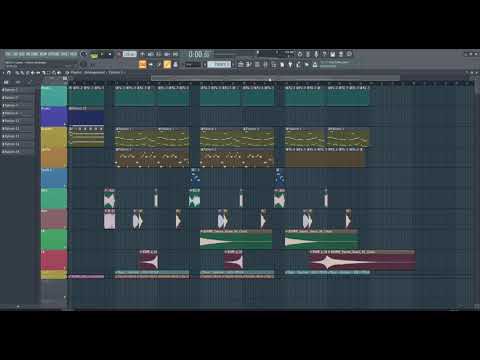This screenshot has width=480, height=360.
Task: Open the yellow-highlighted view button
Action: pyautogui.click(x=167, y=64)
